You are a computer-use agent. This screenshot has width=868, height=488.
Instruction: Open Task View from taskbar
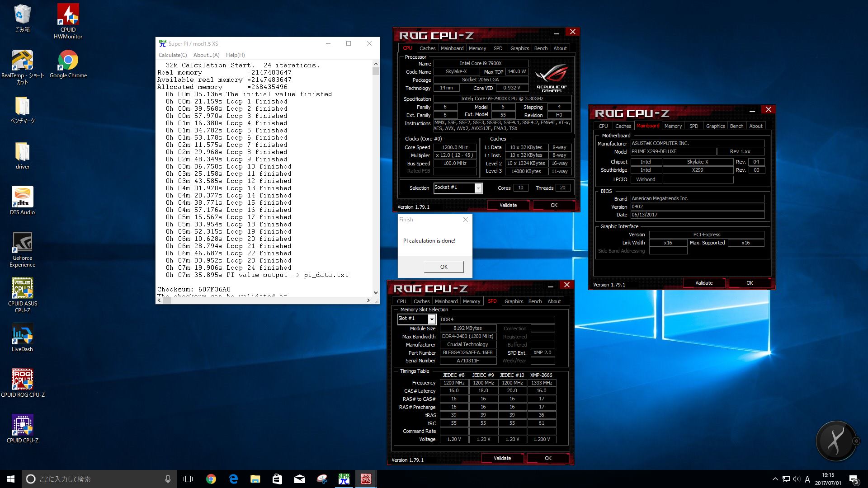[x=188, y=479]
